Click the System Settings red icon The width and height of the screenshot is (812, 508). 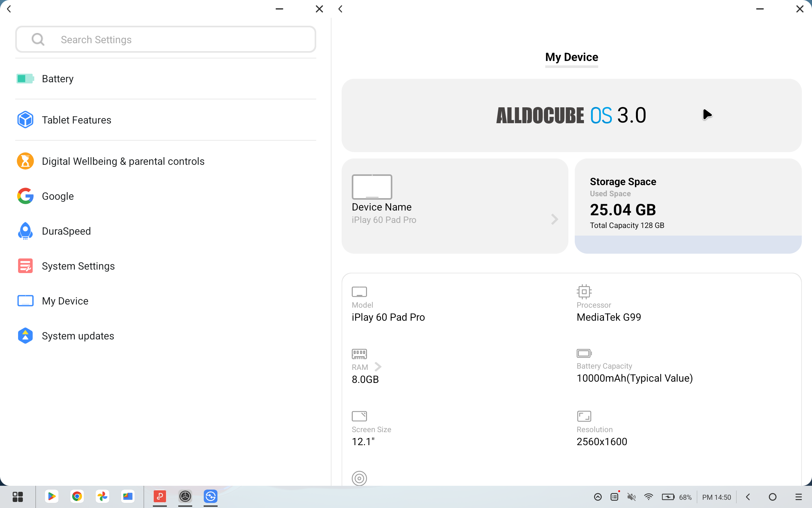tap(25, 266)
